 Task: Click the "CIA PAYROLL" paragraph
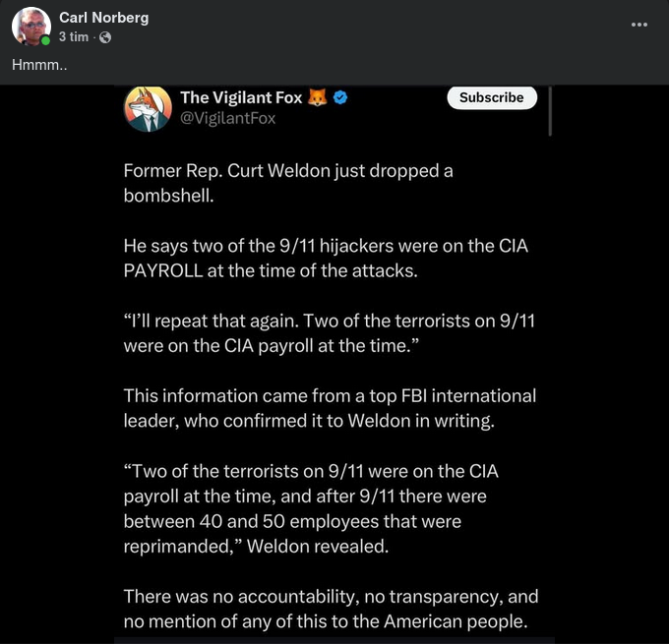[x=325, y=258]
